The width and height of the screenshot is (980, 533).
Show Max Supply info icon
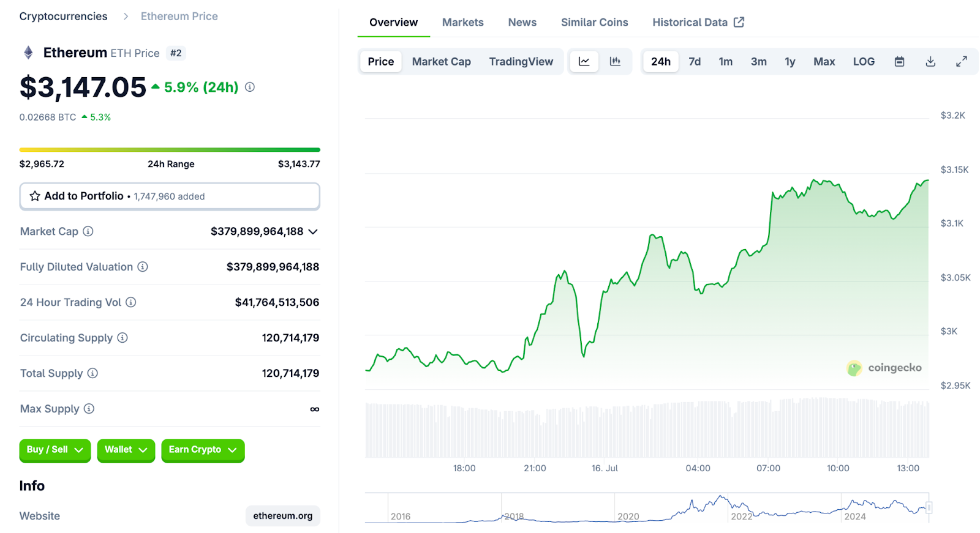click(x=89, y=409)
